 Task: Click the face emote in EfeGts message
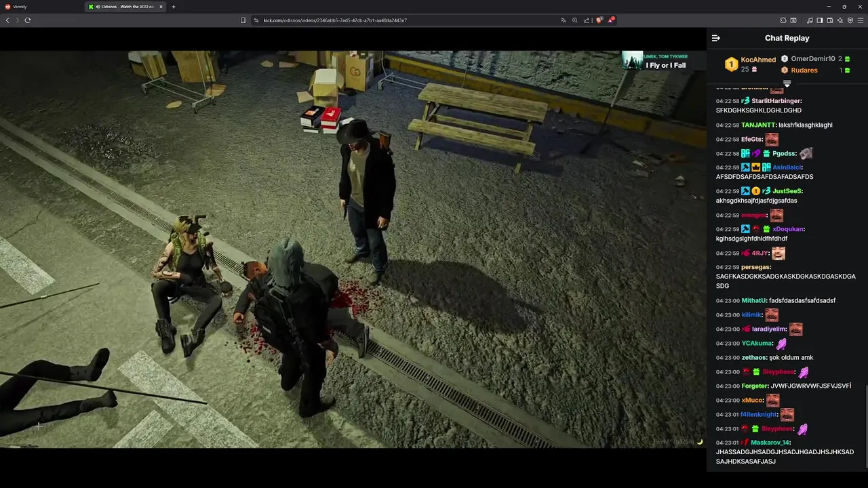coord(772,140)
